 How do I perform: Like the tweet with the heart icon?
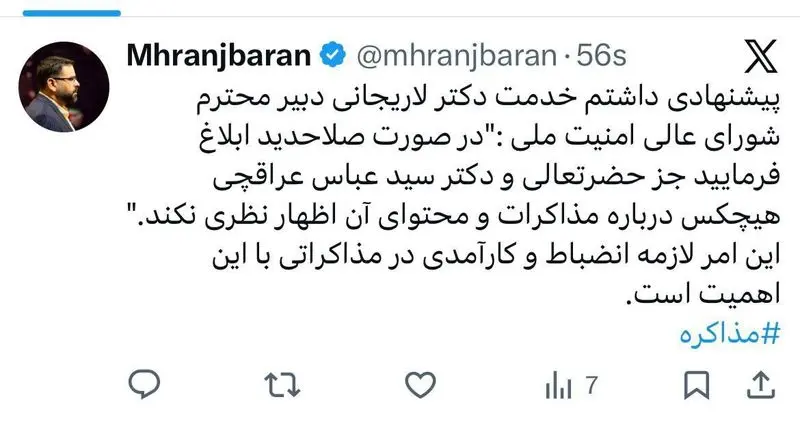420,385
